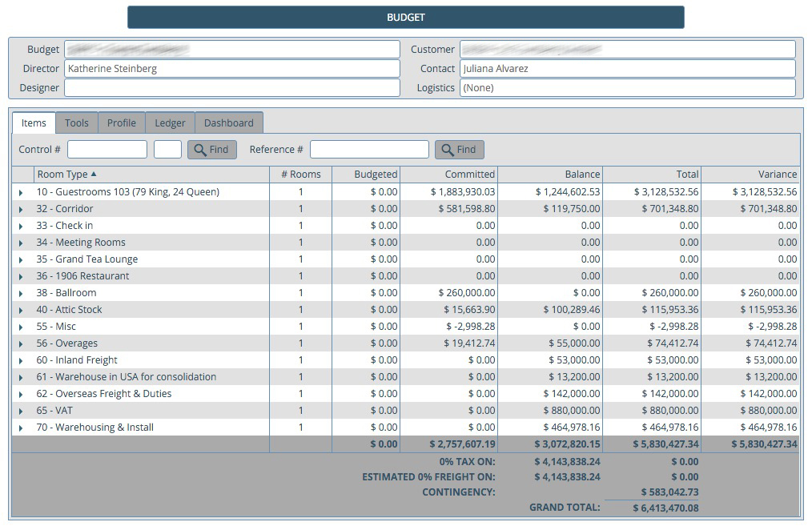Expand the 62 - Overseas Freight & Duties row

[21, 395]
